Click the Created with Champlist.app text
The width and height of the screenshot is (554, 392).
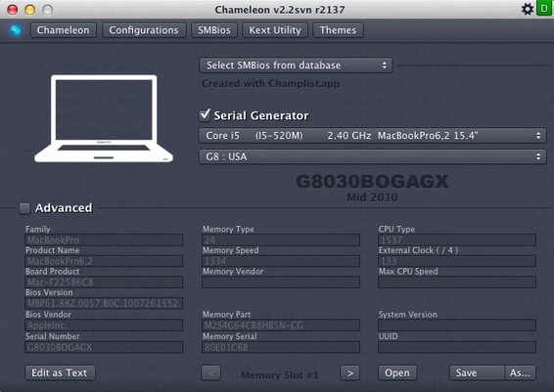[x=271, y=84]
